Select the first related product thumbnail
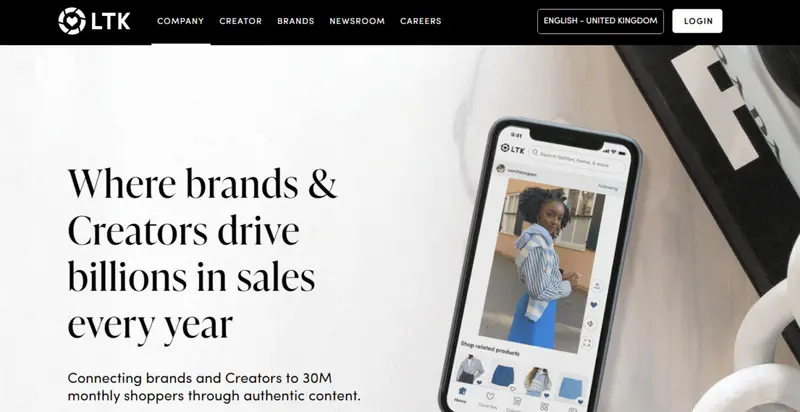The width and height of the screenshot is (800, 412). pos(469,369)
